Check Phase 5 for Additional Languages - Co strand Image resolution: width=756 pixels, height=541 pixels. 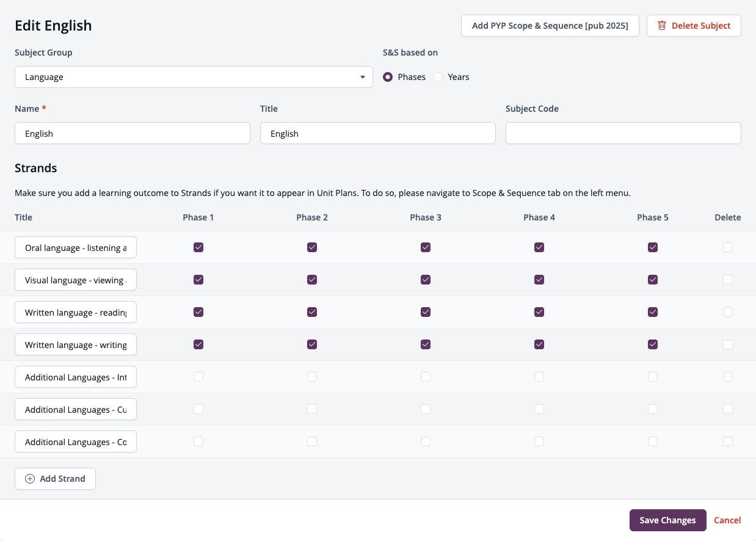click(x=653, y=441)
